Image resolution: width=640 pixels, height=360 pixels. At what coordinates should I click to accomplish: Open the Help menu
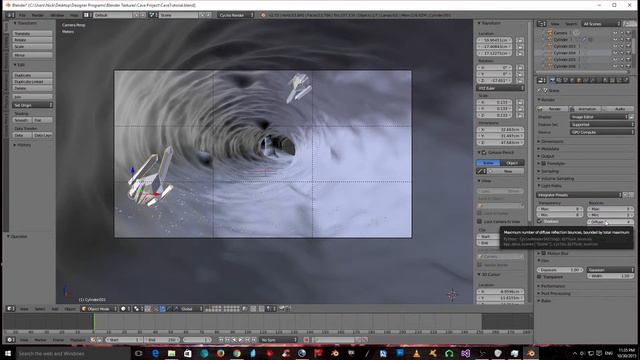[74, 15]
